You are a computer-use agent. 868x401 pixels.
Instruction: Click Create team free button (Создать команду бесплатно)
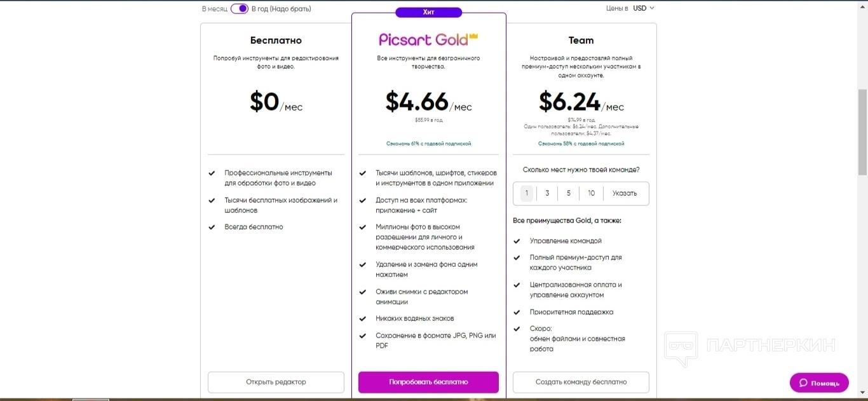[581, 382]
